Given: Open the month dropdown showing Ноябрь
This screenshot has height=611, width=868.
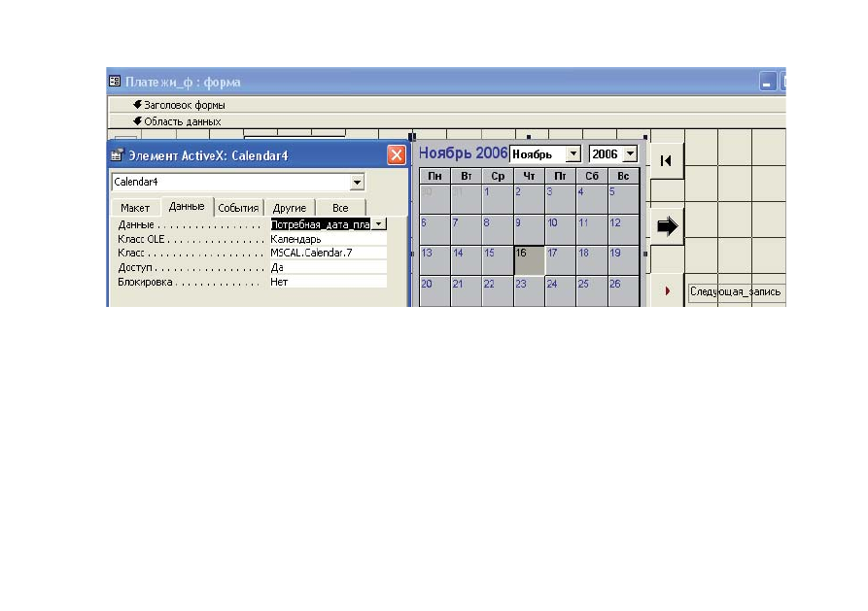Looking at the screenshot, I should click(x=573, y=153).
